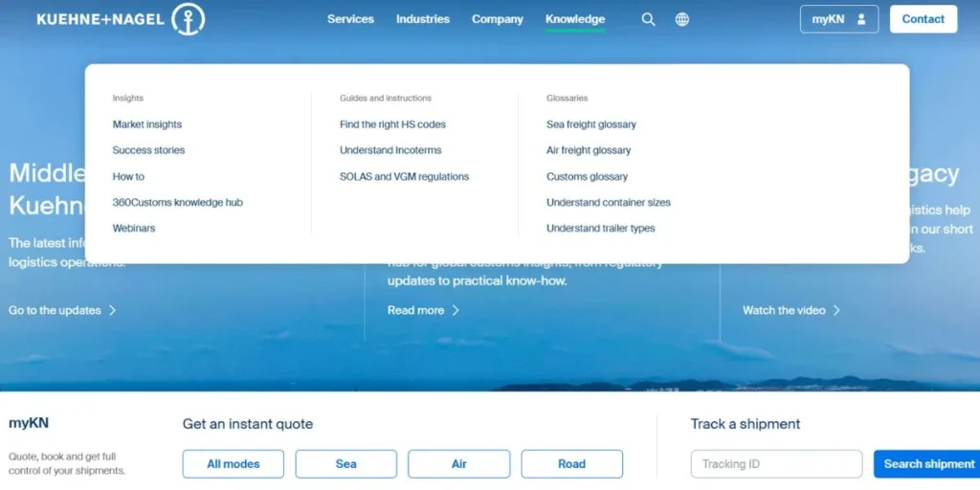Viewport: 980px width, 490px height.
Task: Select the All modes quote option
Action: [234, 464]
